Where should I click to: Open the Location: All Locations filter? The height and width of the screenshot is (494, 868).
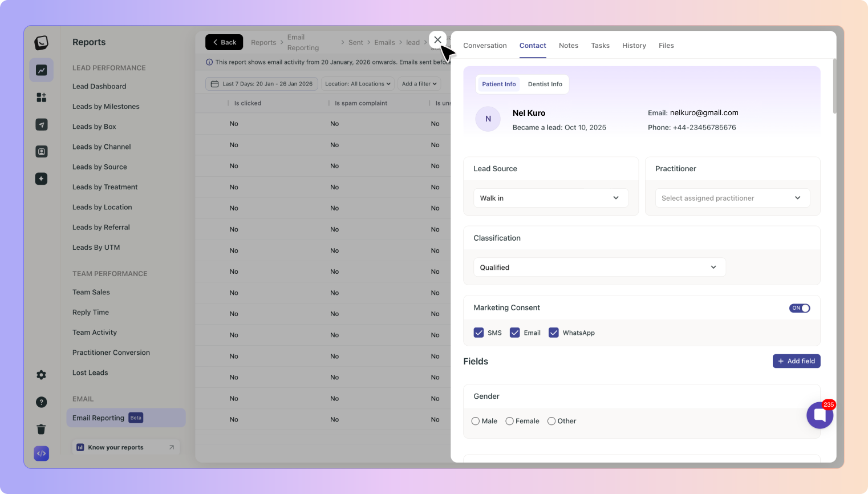pyautogui.click(x=358, y=84)
